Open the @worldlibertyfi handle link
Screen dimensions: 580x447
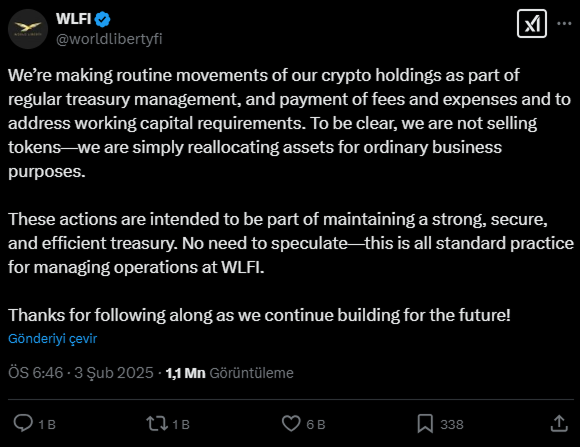point(109,39)
